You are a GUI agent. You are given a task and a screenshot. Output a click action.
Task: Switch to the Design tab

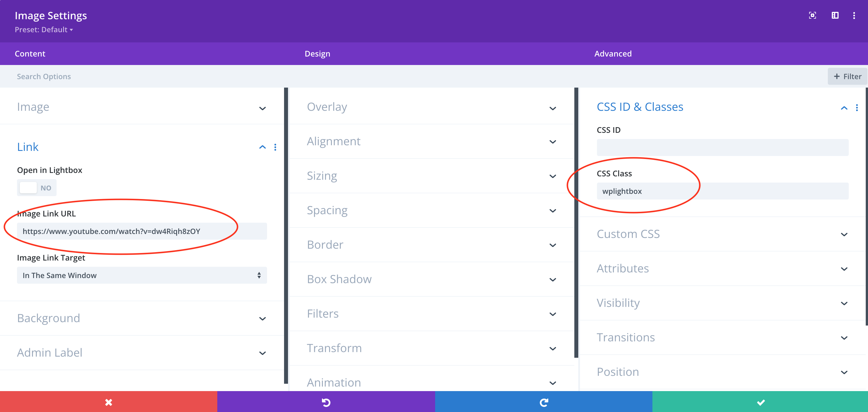point(317,53)
